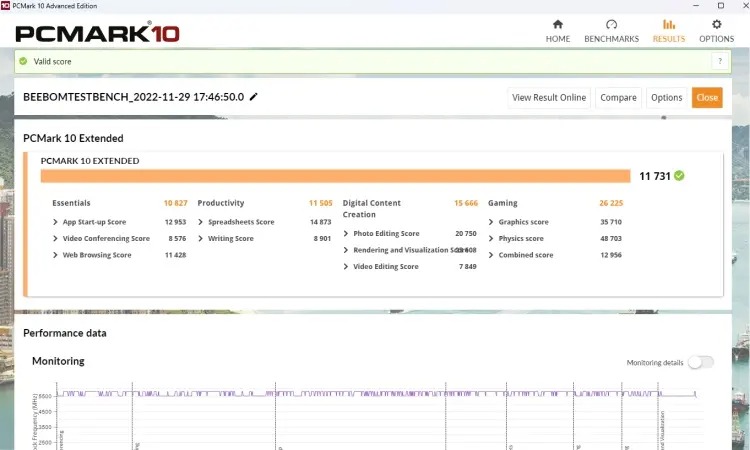Click Gaming score 26 225
This screenshot has height=450, width=750.
click(611, 203)
